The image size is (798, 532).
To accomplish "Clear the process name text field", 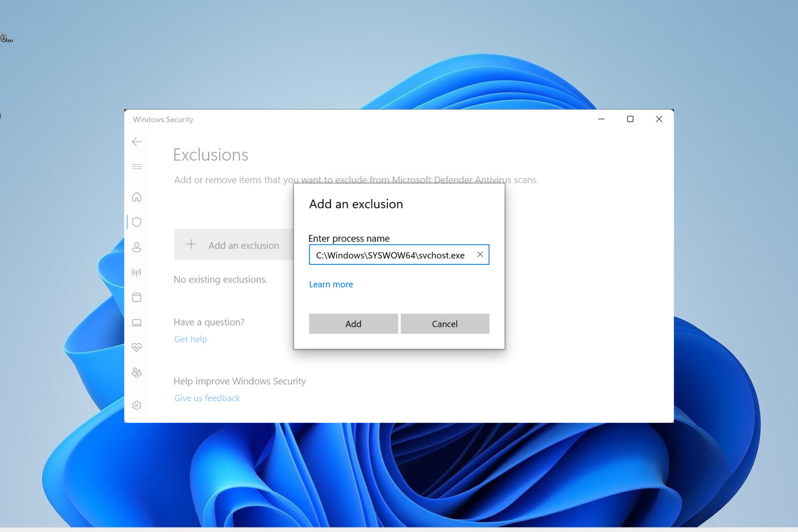I will coord(480,254).
